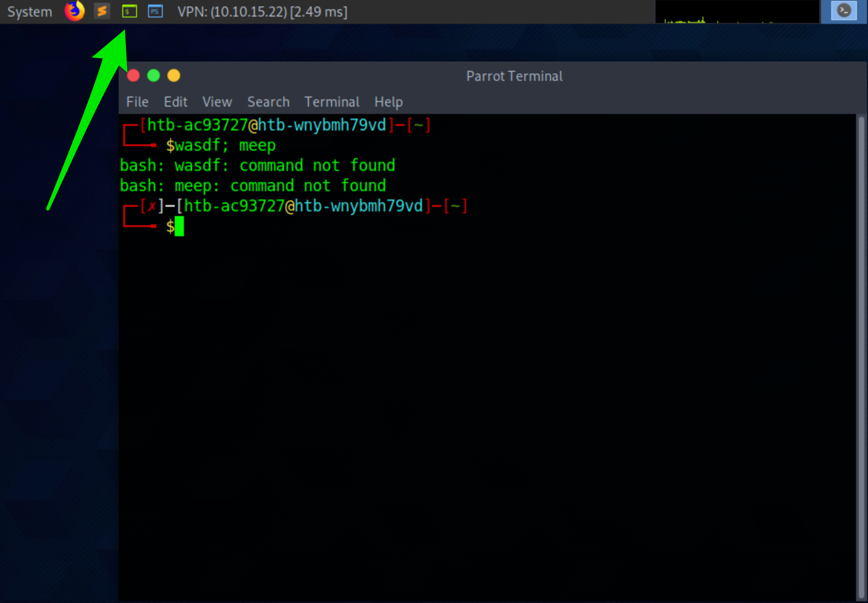Click the VPN status indicator text
The width and height of the screenshot is (868, 603).
click(263, 11)
